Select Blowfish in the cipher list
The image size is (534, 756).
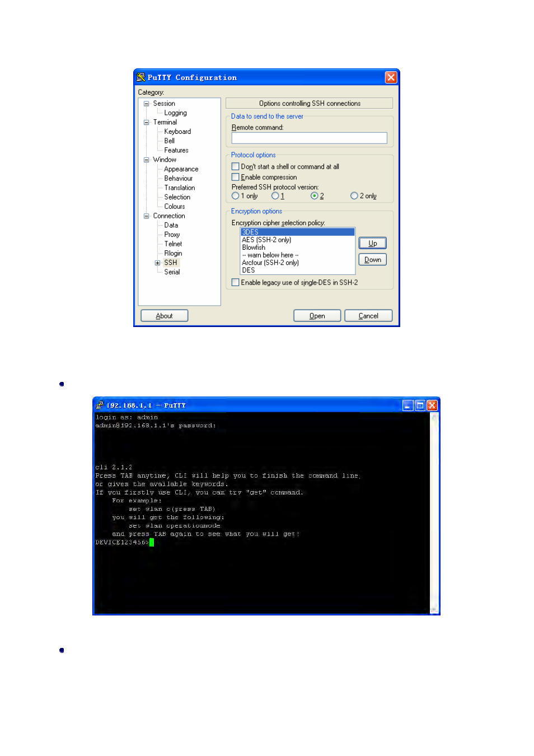[298, 248]
